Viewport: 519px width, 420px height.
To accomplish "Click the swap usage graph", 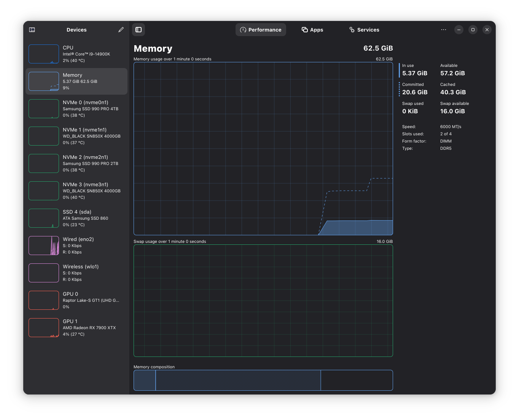I will pyautogui.click(x=263, y=301).
